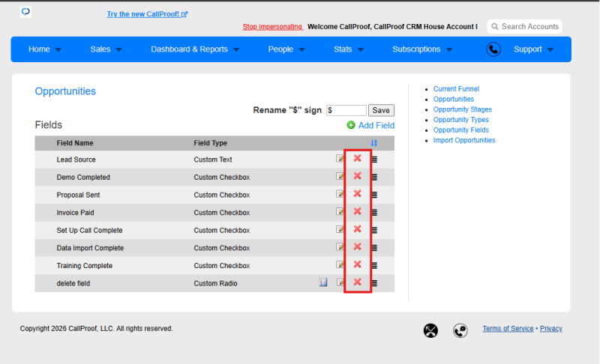Image resolution: width=600 pixels, height=364 pixels.
Task: Delete the Data Import Complete field
Action: 358,246
